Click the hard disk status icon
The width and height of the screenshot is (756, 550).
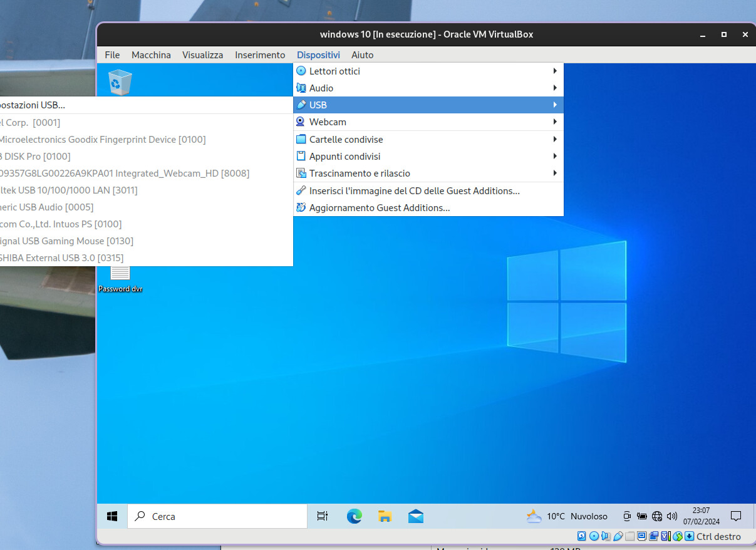[x=581, y=536]
